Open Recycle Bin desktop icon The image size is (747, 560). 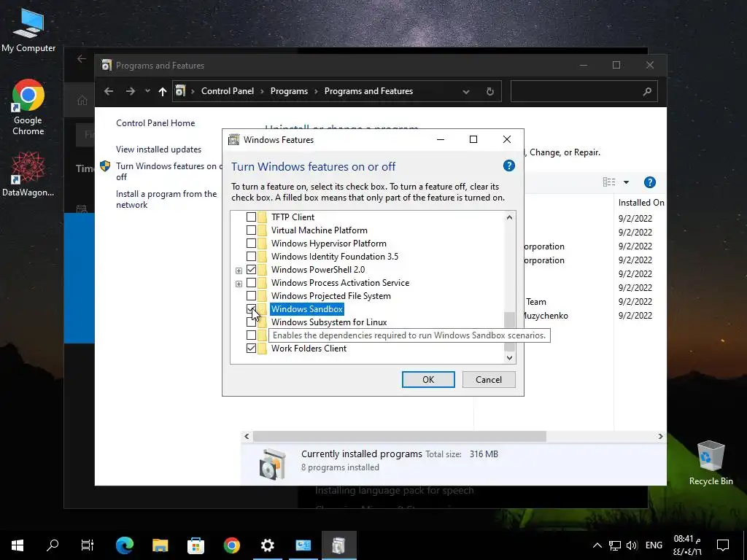(711, 463)
